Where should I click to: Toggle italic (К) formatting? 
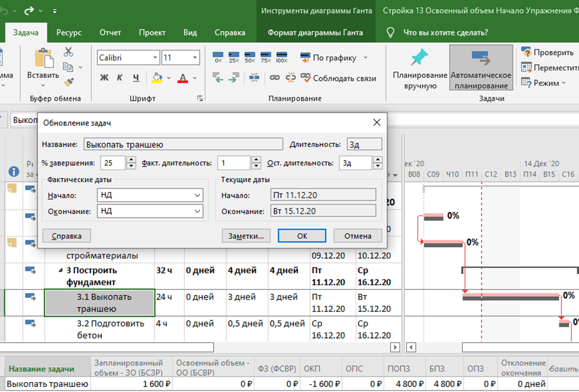click(120, 78)
